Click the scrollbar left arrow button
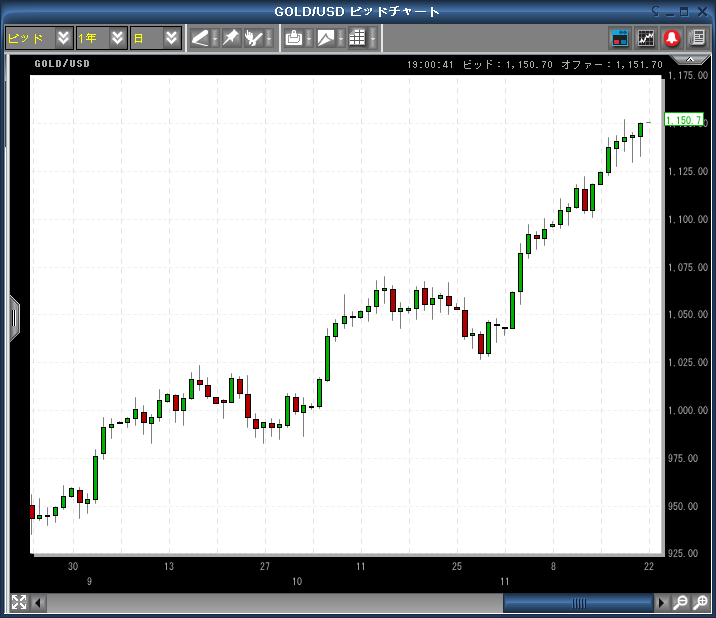Screen dimensions: 716x618 [x=39, y=603]
